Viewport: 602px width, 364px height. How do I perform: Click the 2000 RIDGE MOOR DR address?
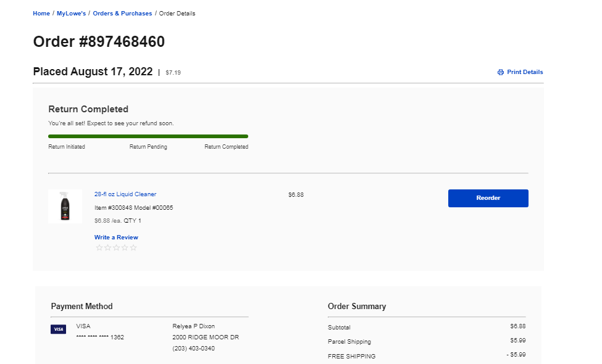click(206, 337)
